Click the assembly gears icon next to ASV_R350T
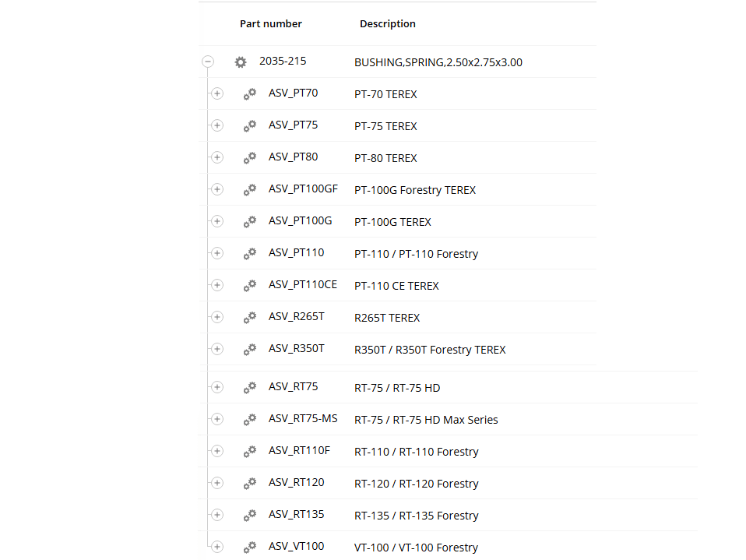 coord(250,350)
